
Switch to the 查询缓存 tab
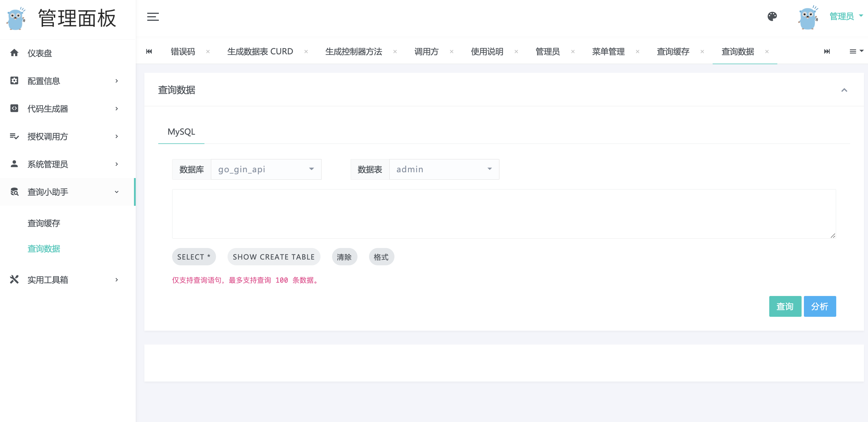tap(673, 52)
